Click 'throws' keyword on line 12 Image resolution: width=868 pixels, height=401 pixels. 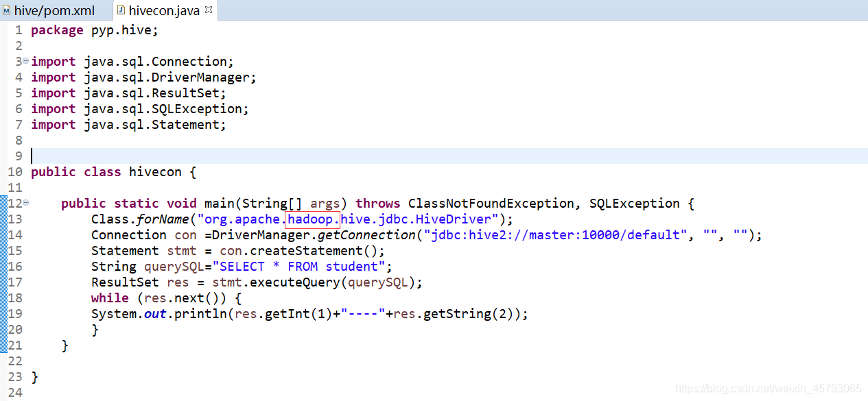[x=378, y=204]
